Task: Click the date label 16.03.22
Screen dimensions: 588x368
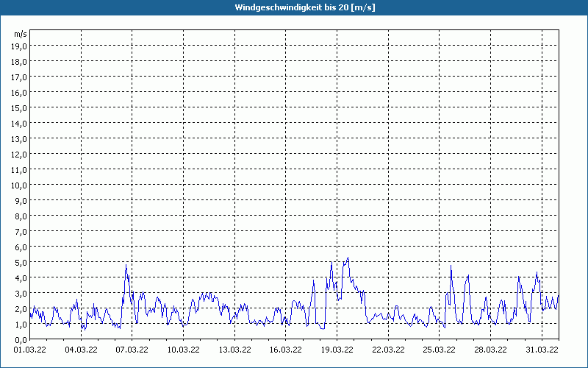Action: [286, 350]
